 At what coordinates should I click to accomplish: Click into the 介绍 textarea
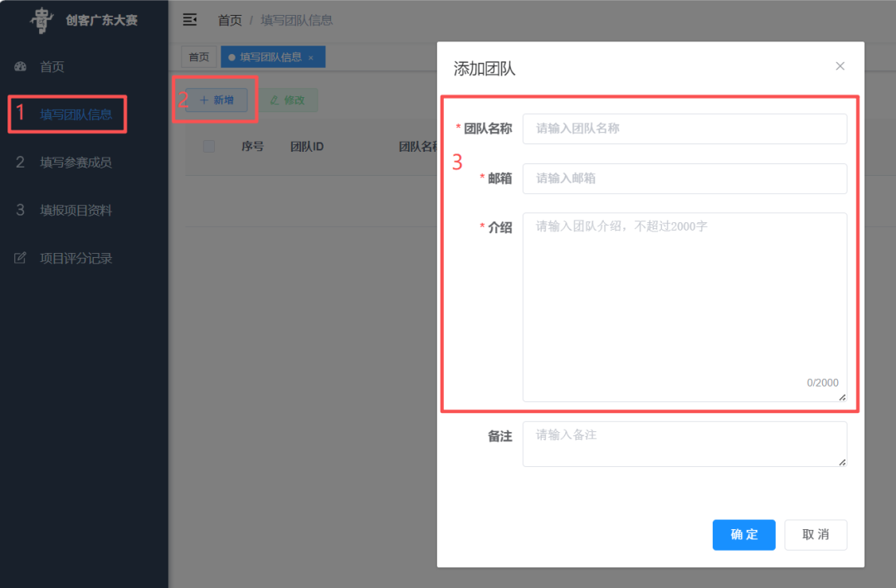(x=684, y=307)
